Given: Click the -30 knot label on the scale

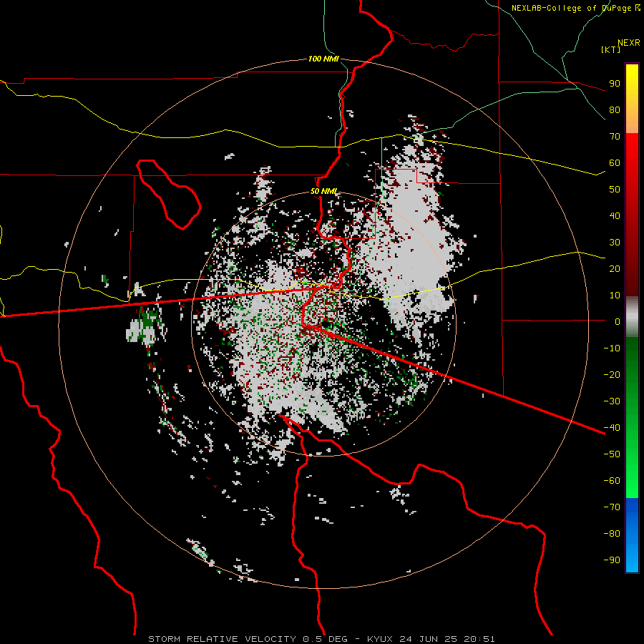Looking at the screenshot, I should [612, 401].
